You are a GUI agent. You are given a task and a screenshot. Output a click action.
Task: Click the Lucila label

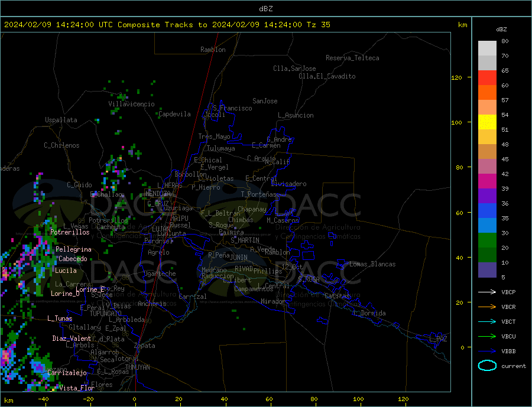point(66,271)
